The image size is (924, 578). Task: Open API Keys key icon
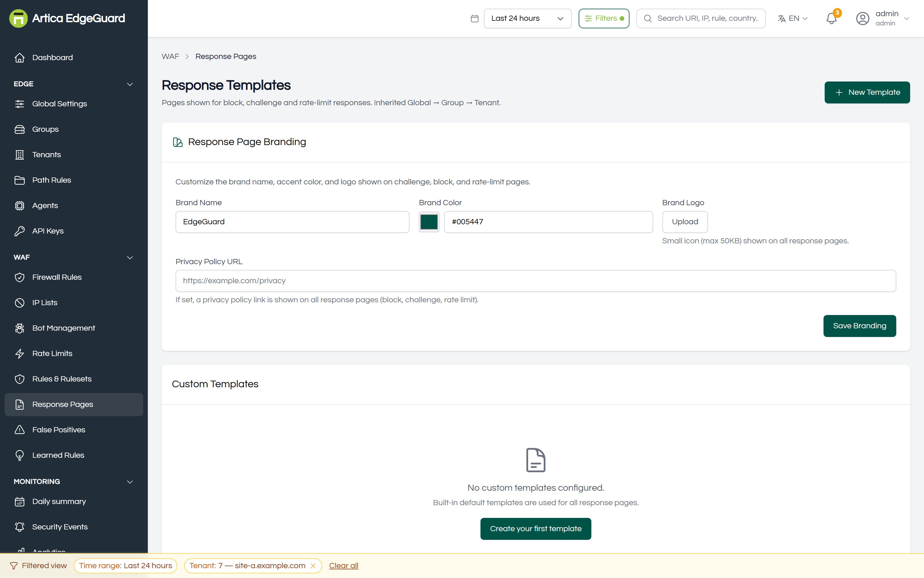pos(19,231)
